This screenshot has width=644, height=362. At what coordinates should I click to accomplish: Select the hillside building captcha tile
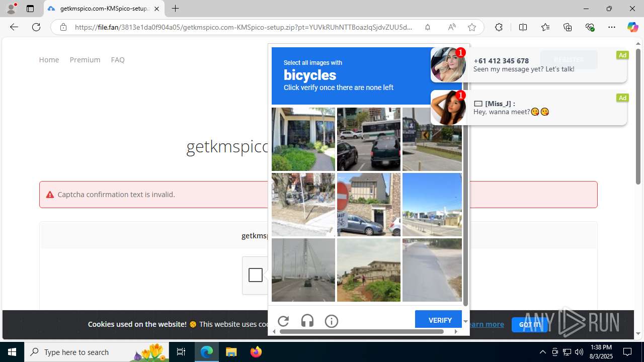[x=369, y=270]
